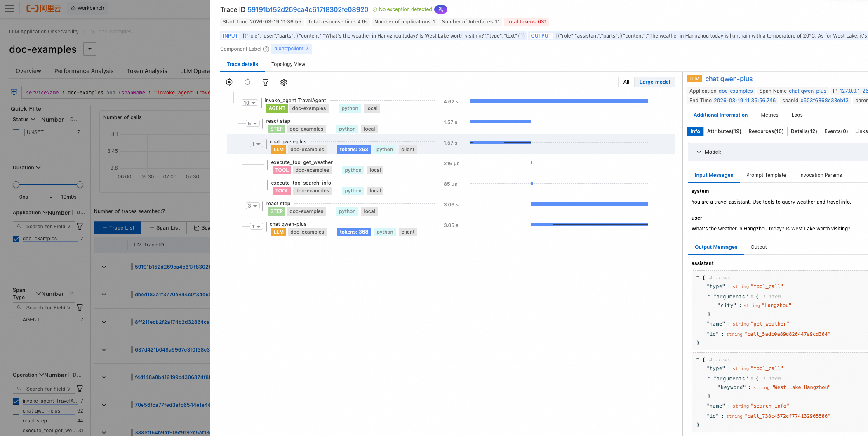Open the Trace ID 59191b152d269ca4c617f8302fe08920 link
868x436 pixels.
click(308, 9)
